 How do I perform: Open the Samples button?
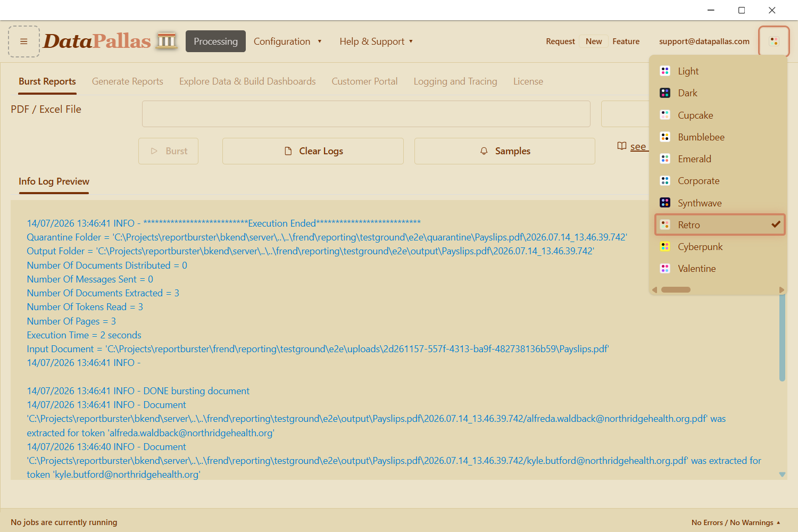coord(505,151)
